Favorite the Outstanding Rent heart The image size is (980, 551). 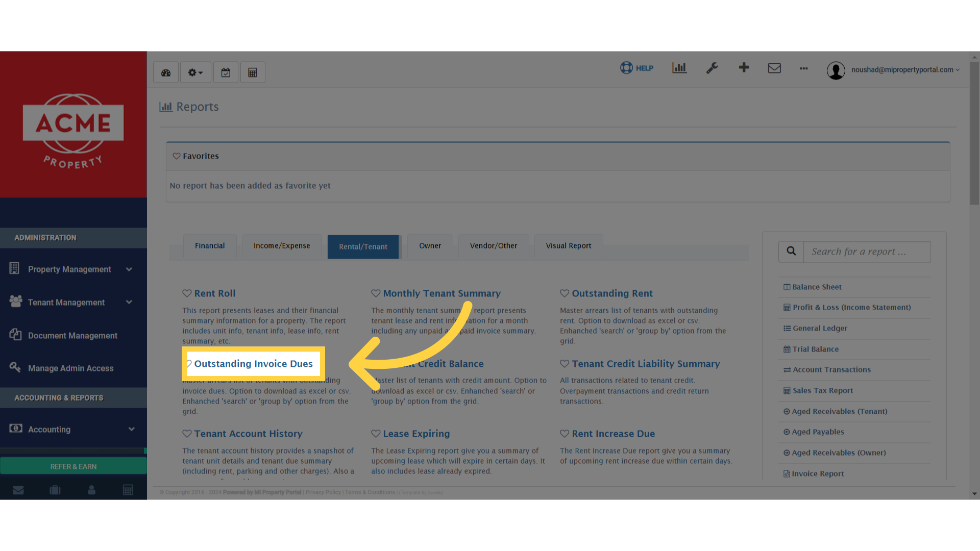click(x=565, y=293)
